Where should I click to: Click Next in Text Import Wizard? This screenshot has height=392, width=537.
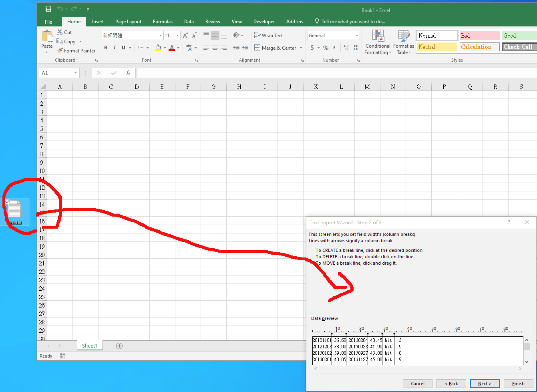(485, 384)
